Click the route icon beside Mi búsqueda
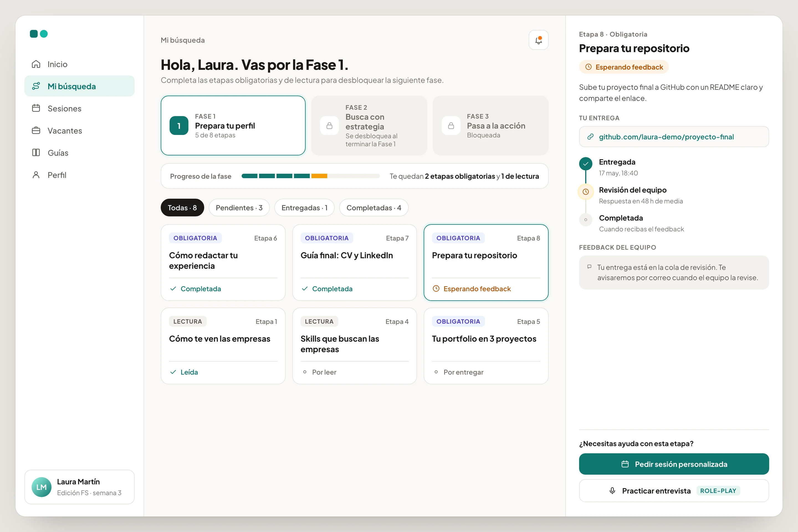798x532 pixels. tap(36, 86)
